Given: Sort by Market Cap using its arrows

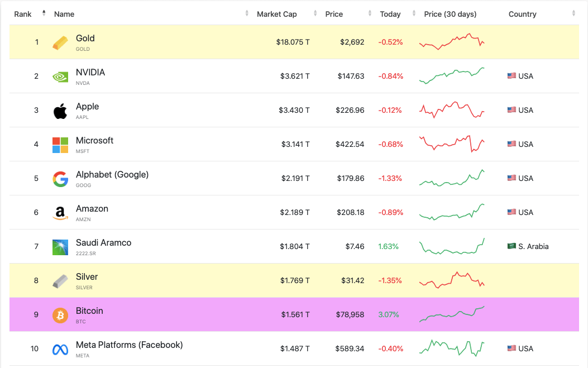Looking at the screenshot, I should click(315, 13).
